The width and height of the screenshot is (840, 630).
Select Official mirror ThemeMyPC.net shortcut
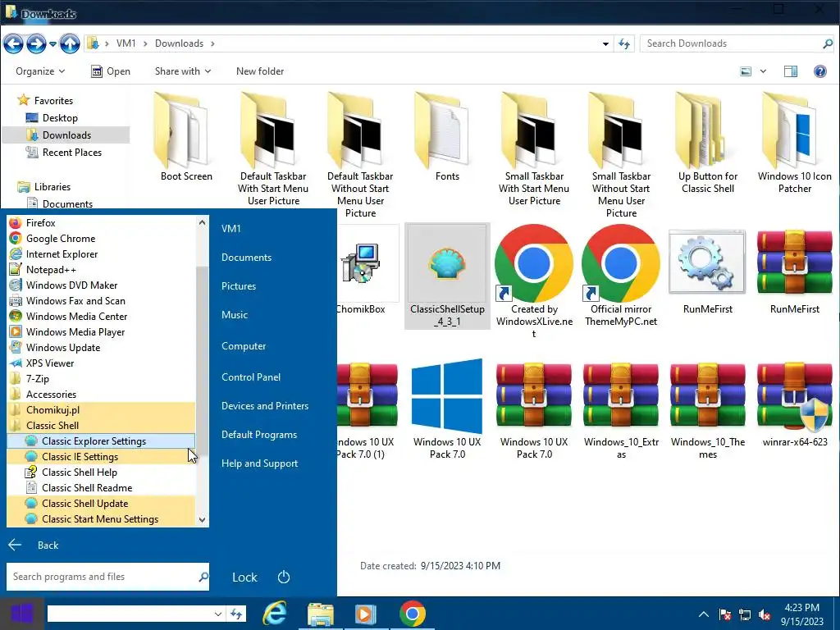click(x=621, y=276)
